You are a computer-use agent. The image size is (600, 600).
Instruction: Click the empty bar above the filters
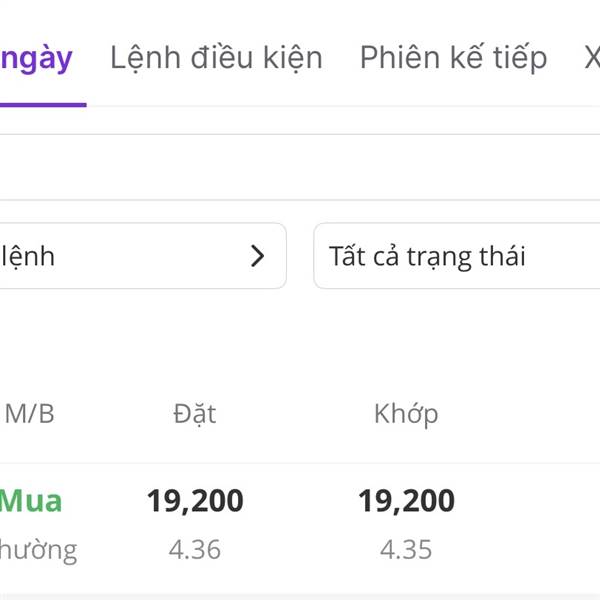tap(300, 167)
